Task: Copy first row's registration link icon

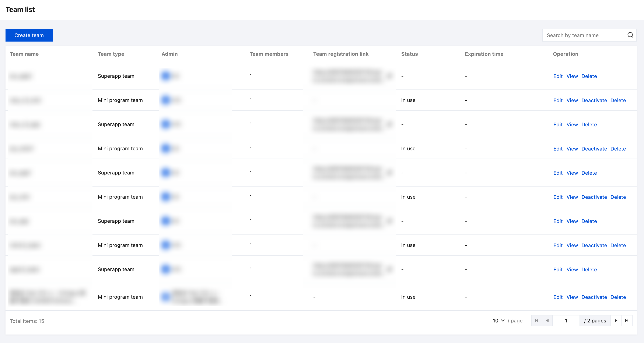Action: coord(389,76)
